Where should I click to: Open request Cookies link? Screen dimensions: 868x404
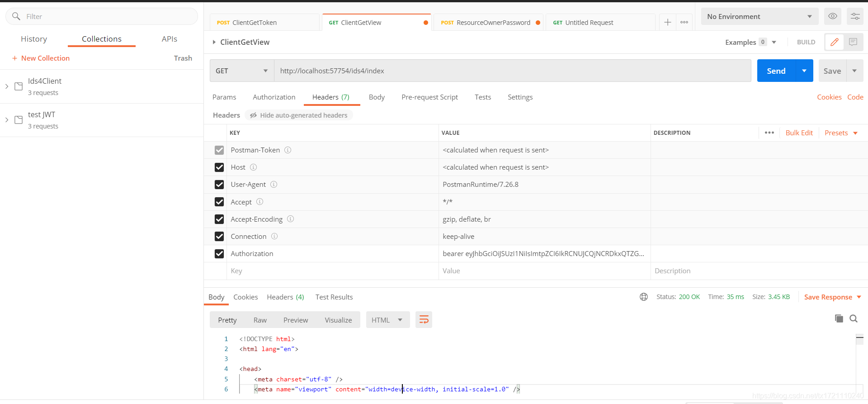pos(829,97)
